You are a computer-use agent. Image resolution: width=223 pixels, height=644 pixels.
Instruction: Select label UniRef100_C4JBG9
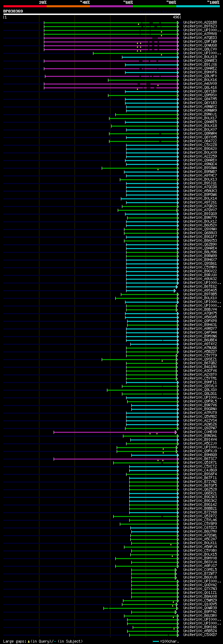tap(200, 470)
